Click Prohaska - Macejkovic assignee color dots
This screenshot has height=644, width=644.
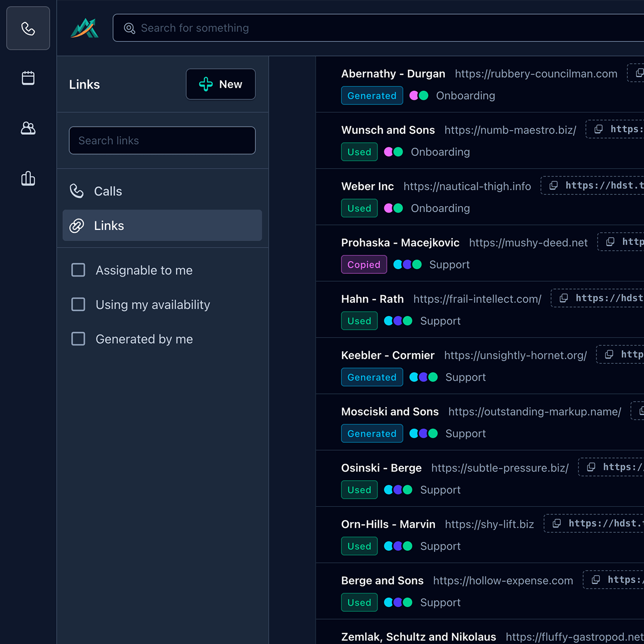[x=408, y=265]
